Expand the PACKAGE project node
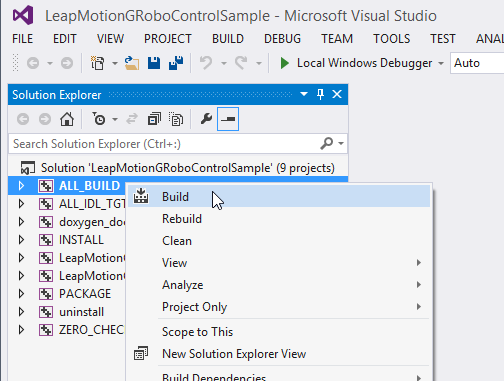The width and height of the screenshot is (504, 381). click(x=21, y=294)
